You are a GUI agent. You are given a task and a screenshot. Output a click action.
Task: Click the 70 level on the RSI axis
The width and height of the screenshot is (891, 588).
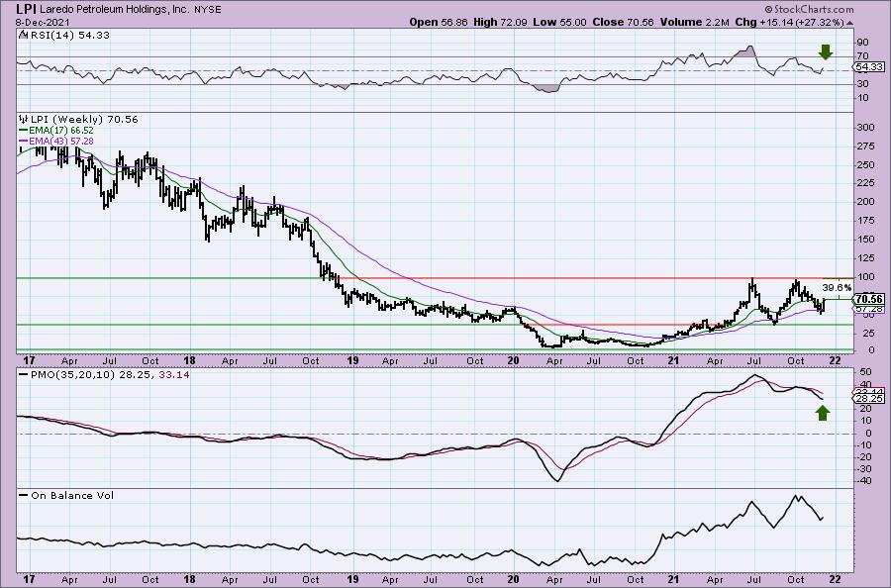click(x=862, y=55)
